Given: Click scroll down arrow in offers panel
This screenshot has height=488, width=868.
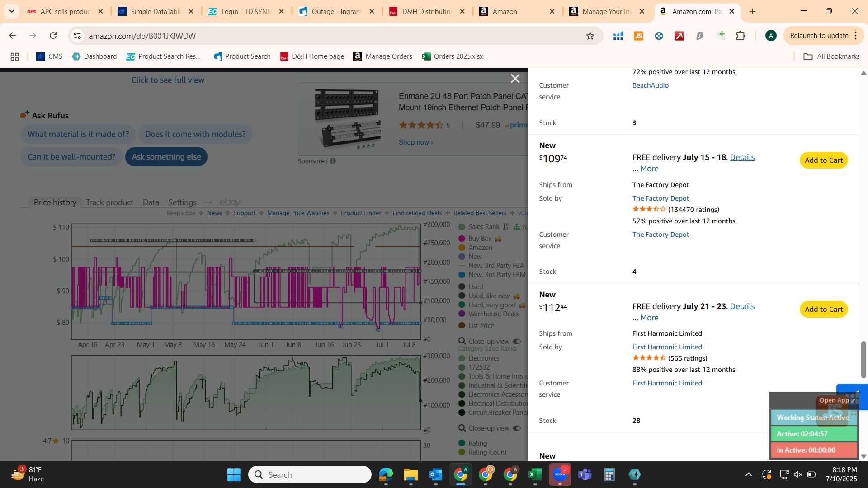Looking at the screenshot, I should 863,456.
